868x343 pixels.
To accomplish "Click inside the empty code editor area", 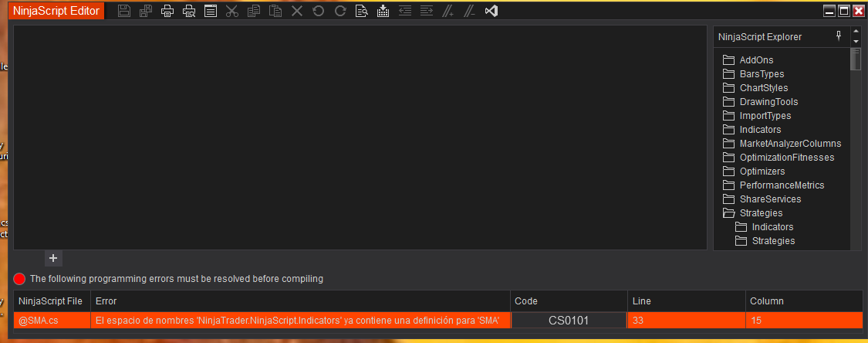I will point(360,138).
